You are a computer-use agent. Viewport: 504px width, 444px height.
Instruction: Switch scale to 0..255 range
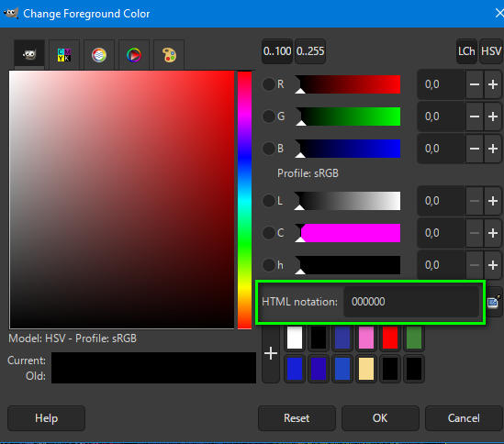310,51
